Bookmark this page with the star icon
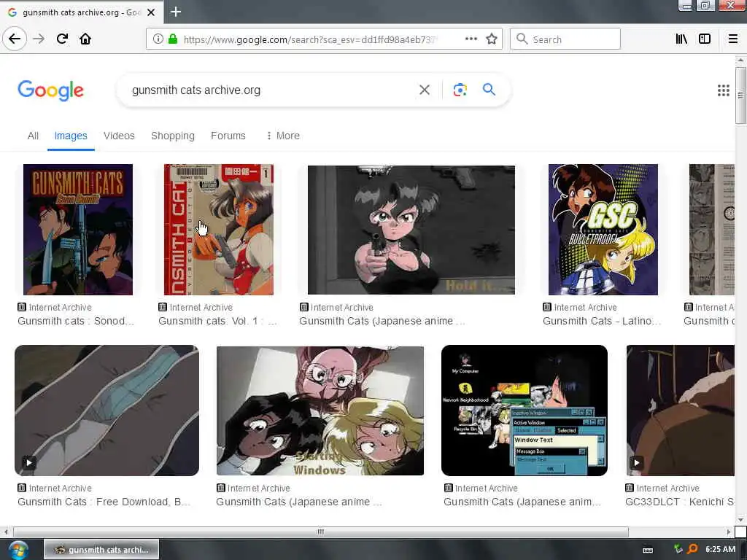 tap(492, 39)
